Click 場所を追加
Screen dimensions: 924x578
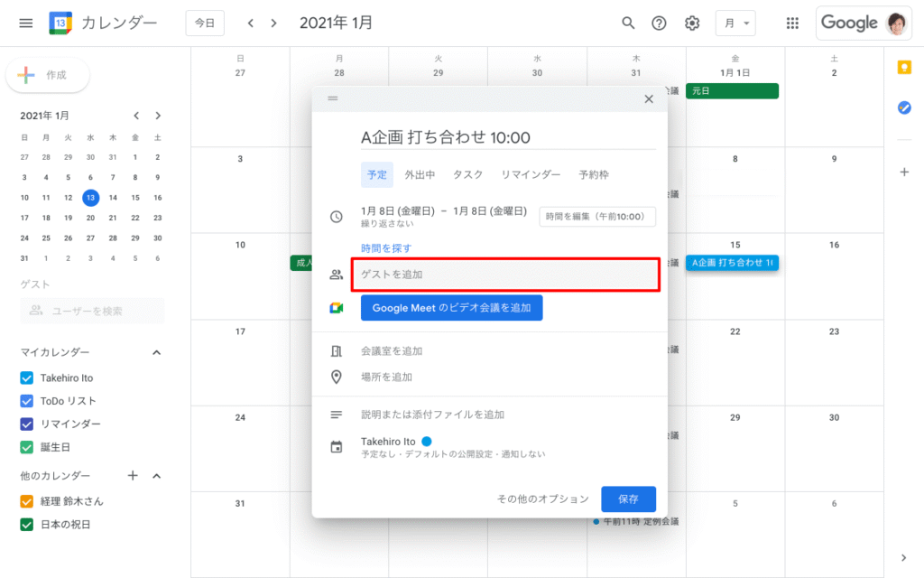click(x=386, y=377)
